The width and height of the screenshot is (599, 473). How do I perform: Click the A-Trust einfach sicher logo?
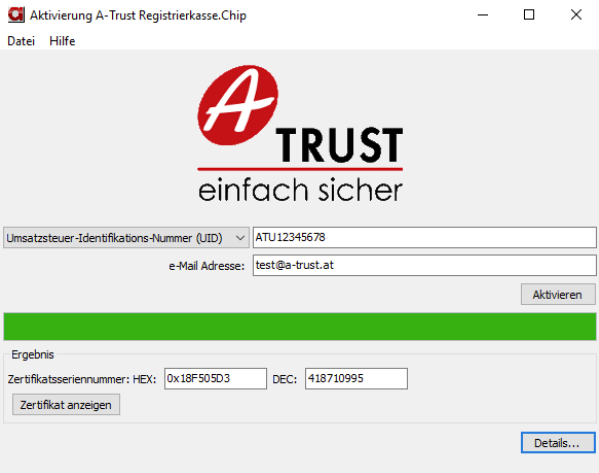coord(300,133)
